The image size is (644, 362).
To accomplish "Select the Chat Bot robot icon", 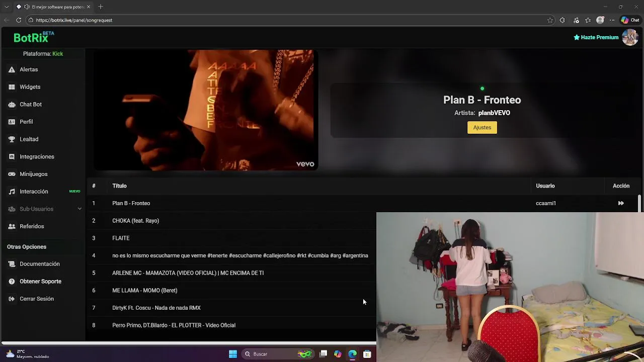I will [x=12, y=105].
